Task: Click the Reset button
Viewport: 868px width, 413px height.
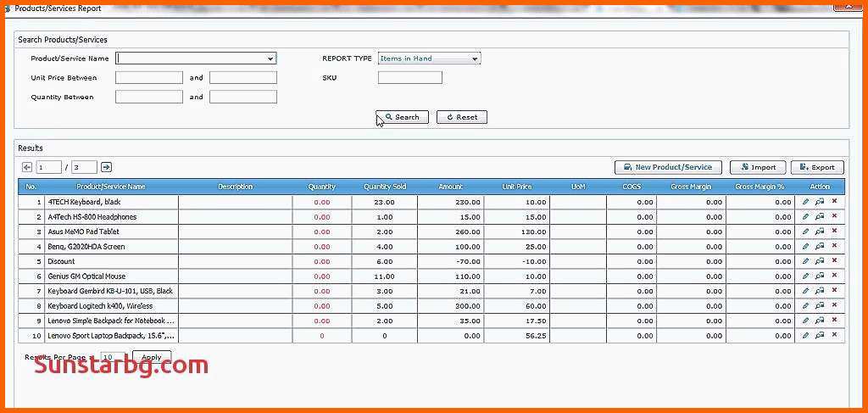Action: point(462,117)
